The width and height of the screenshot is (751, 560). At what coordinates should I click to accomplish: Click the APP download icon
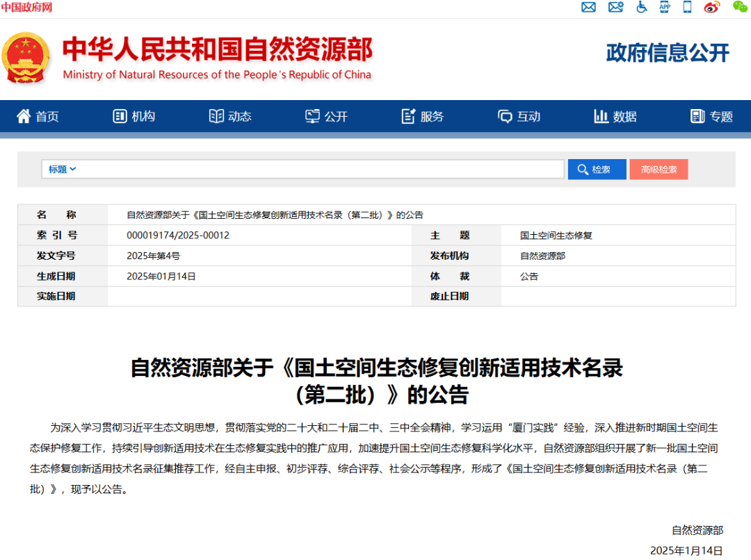665,8
